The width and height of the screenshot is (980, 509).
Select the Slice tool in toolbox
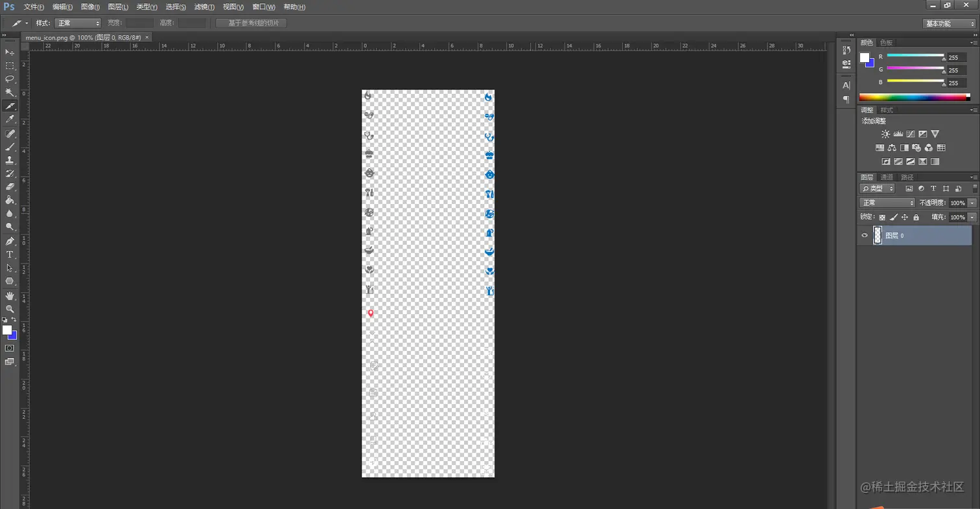(10, 106)
